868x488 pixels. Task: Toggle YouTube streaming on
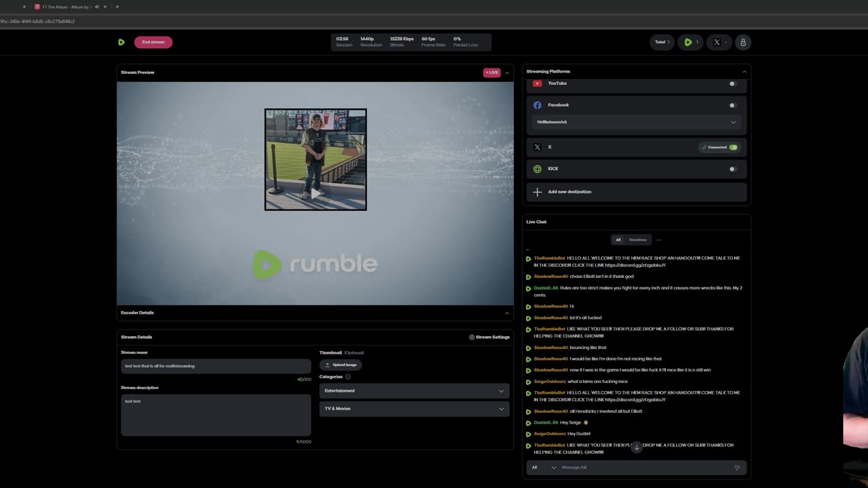732,83
